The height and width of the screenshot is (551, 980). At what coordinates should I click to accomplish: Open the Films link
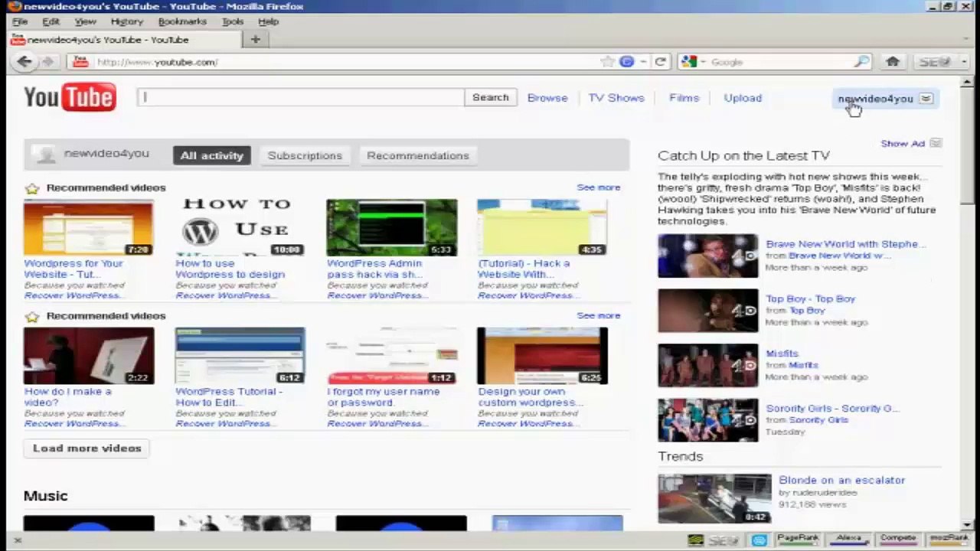[x=684, y=98]
